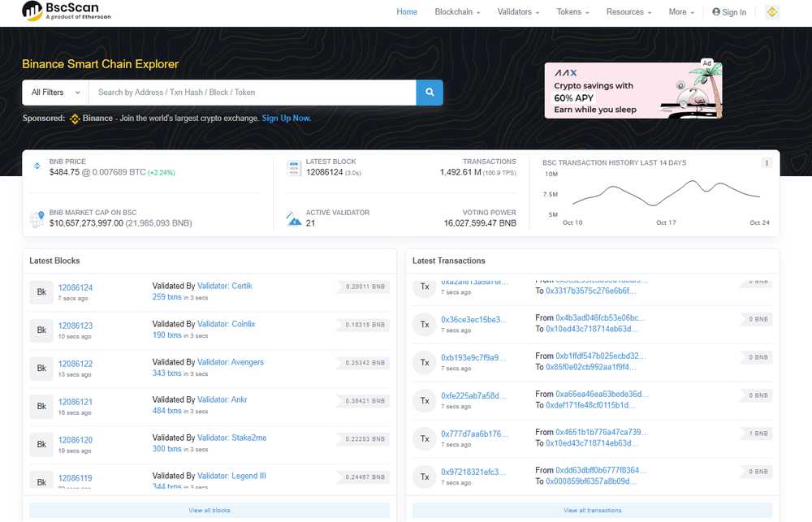The width and height of the screenshot is (812, 522).
Task: Expand the Validators menu
Action: click(x=518, y=12)
